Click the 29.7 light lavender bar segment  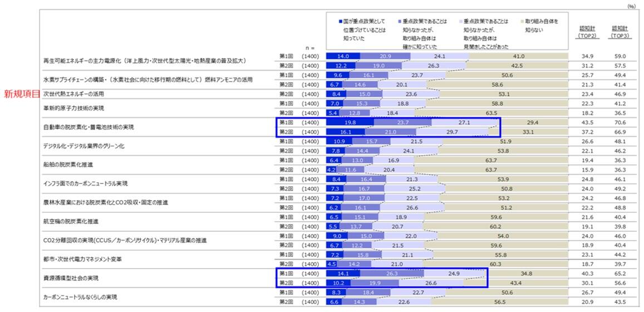(452, 132)
